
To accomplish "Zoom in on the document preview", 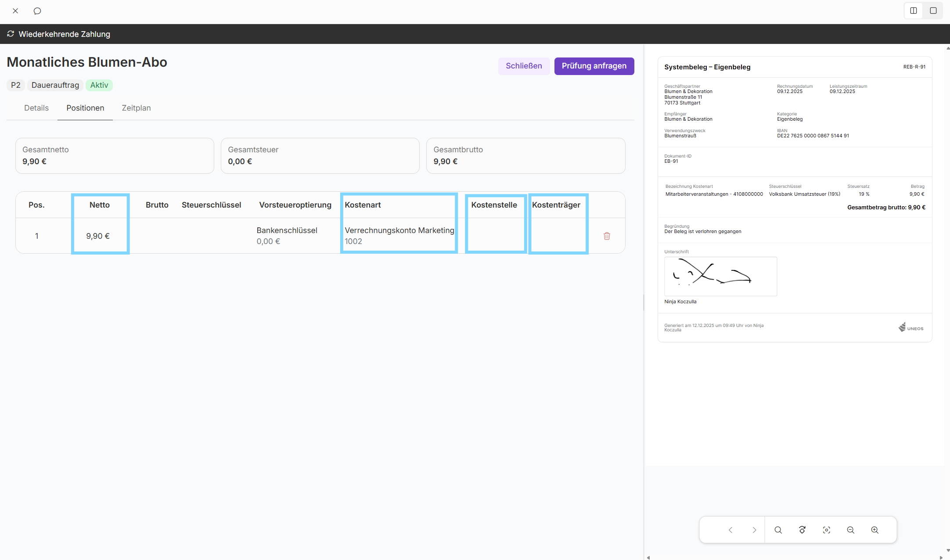I will coord(874,530).
